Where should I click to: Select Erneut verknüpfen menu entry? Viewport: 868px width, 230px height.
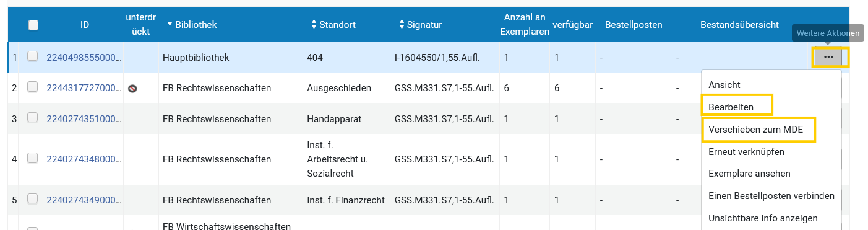[x=746, y=151]
